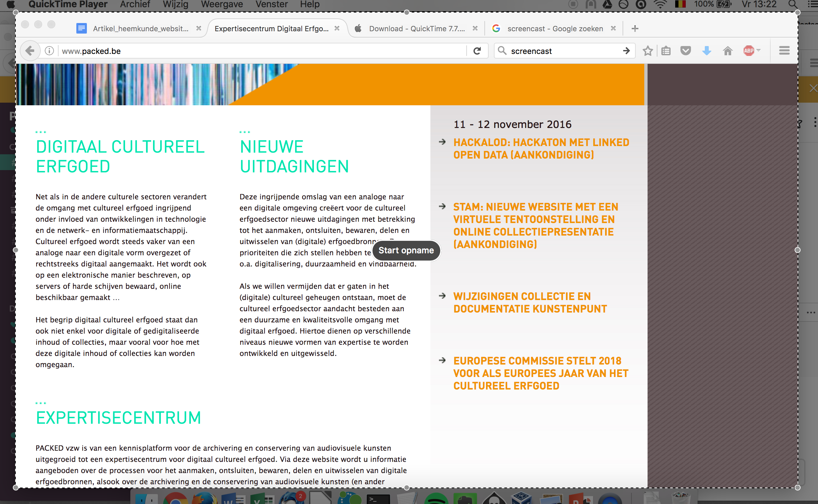The image size is (818, 504).
Task: Open the Hackalod hackaton linked open data link
Action: [541, 149]
